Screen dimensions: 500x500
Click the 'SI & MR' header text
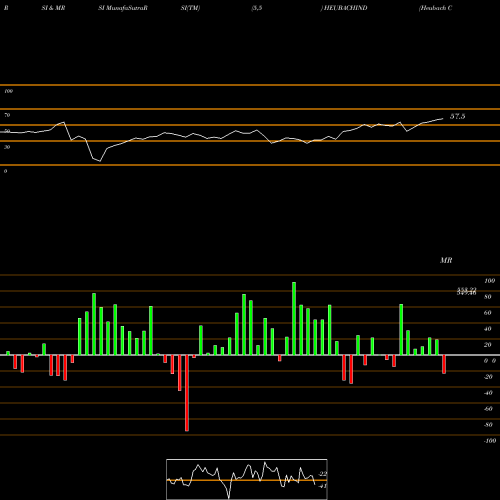tap(53, 8)
